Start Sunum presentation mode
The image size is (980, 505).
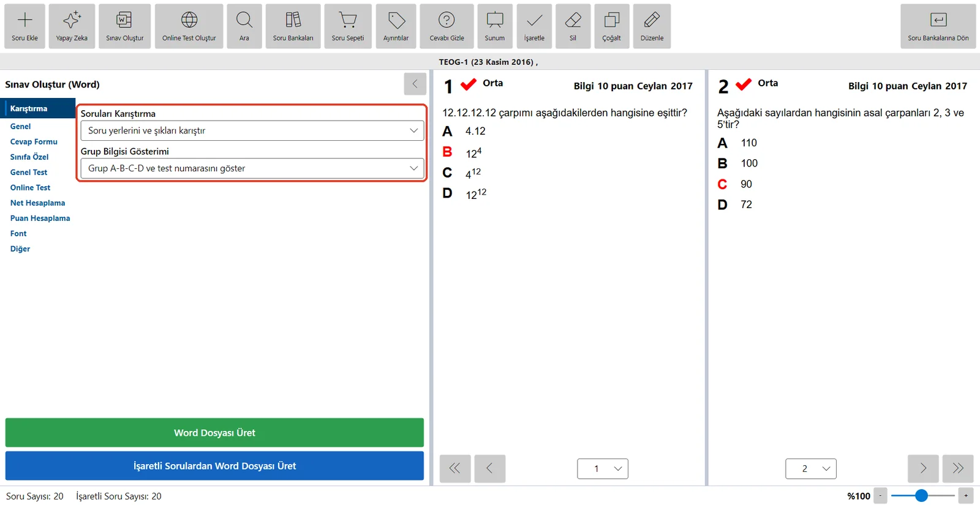(x=495, y=26)
